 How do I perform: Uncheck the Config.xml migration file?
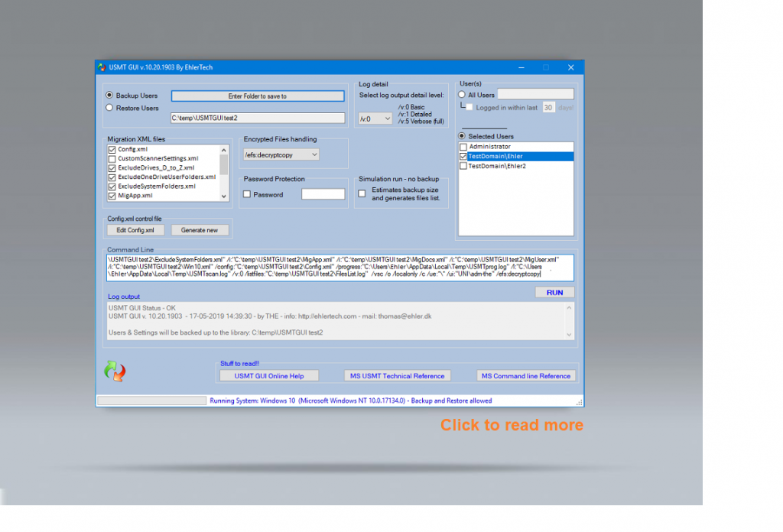click(x=112, y=150)
